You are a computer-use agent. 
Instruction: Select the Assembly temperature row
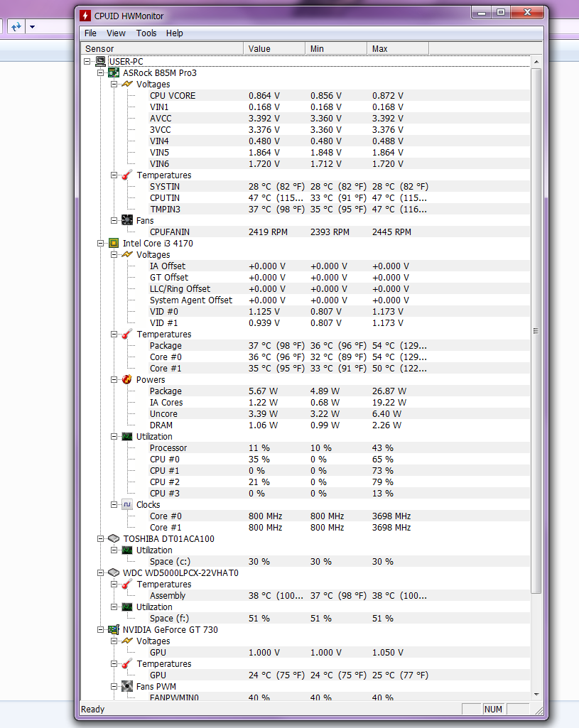pyautogui.click(x=339, y=596)
